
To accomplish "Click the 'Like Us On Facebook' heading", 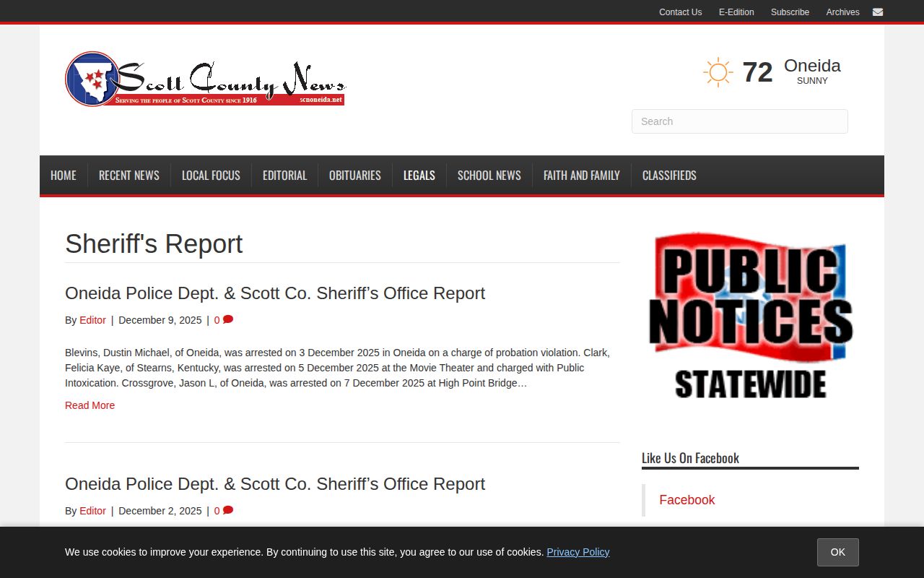I will [690, 458].
